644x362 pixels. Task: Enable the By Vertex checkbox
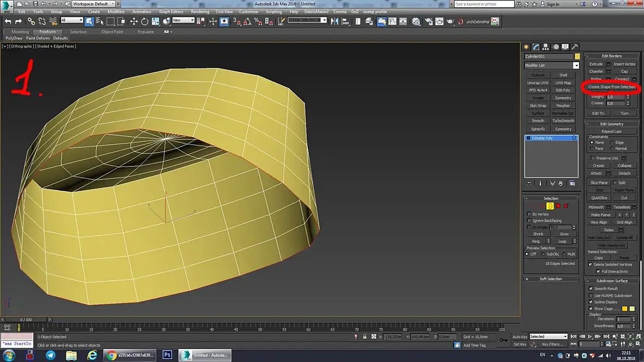[529, 214]
